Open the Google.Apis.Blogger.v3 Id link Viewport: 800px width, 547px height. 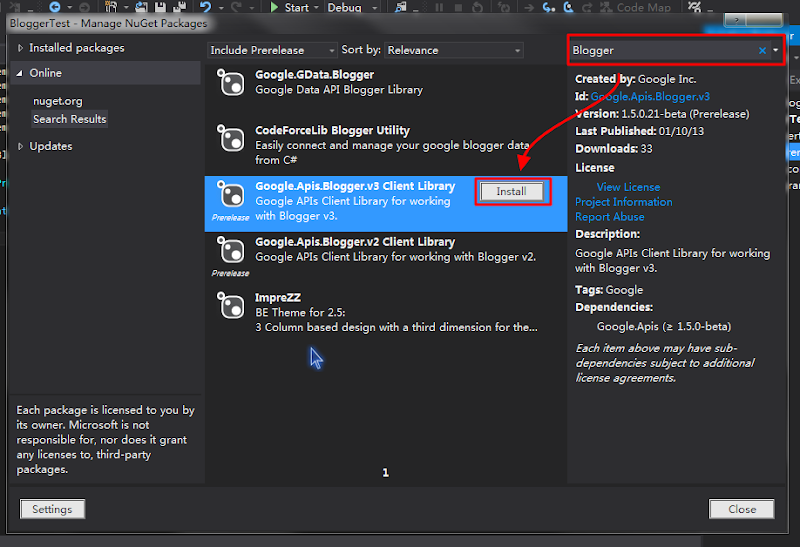click(x=650, y=96)
